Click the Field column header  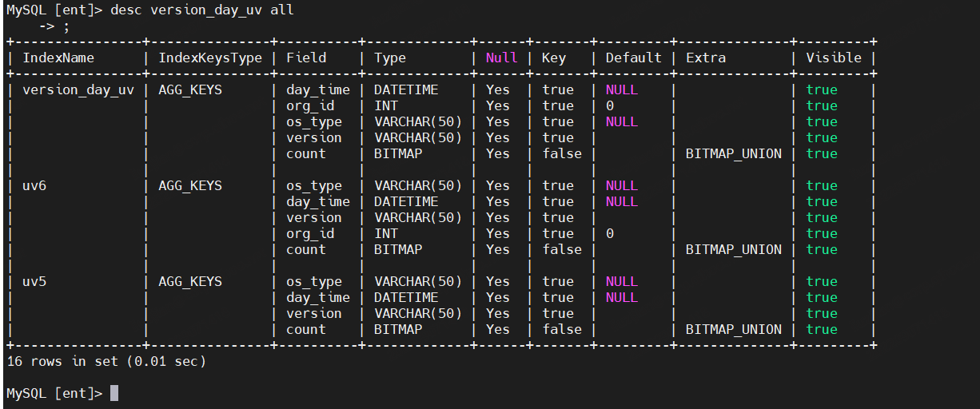(x=306, y=58)
